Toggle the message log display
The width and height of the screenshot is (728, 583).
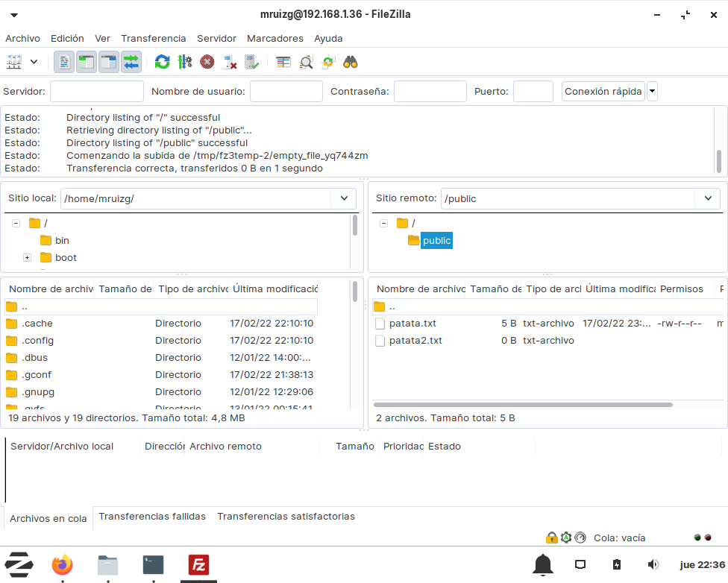coord(64,62)
